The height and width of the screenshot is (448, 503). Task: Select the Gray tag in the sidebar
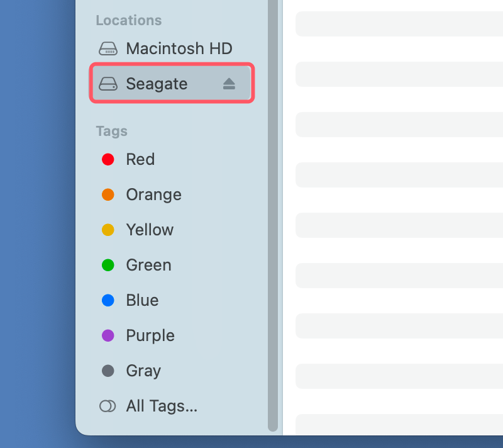click(143, 371)
